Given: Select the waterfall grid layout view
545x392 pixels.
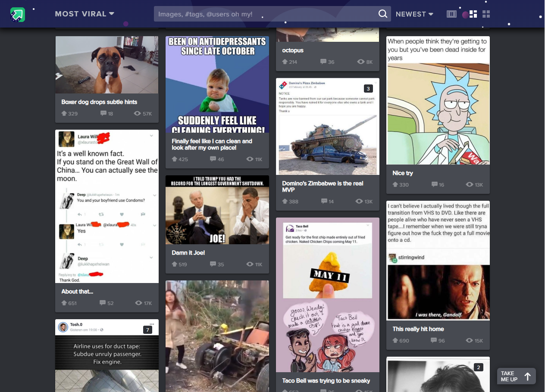Looking at the screenshot, I should [x=473, y=14].
